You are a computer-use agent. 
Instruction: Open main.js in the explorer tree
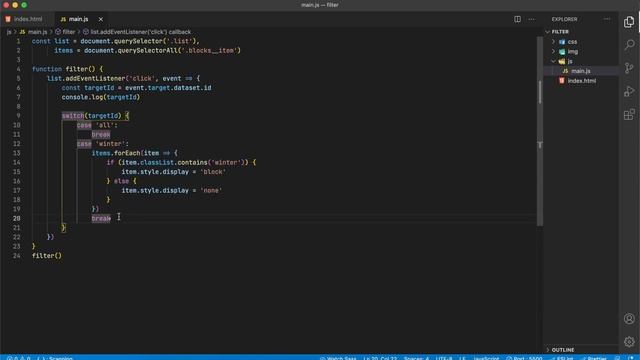(x=581, y=71)
